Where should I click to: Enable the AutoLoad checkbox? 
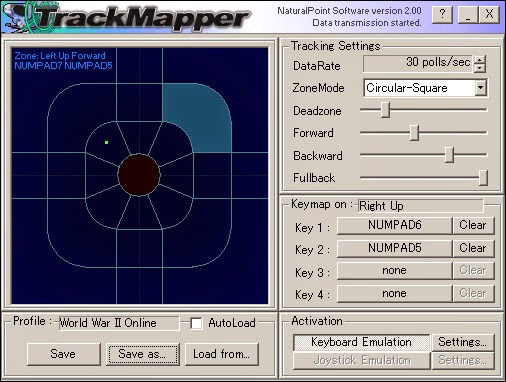[x=196, y=323]
